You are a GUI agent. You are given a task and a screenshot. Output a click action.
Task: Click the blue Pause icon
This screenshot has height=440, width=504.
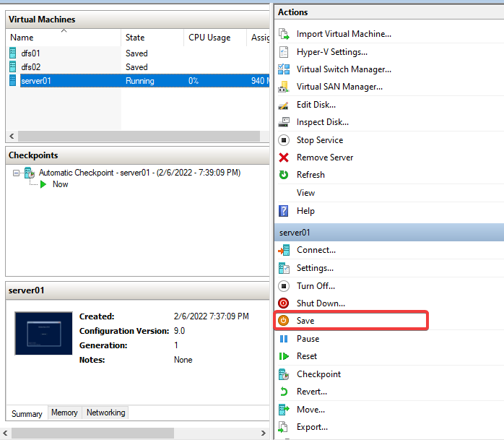coord(284,339)
